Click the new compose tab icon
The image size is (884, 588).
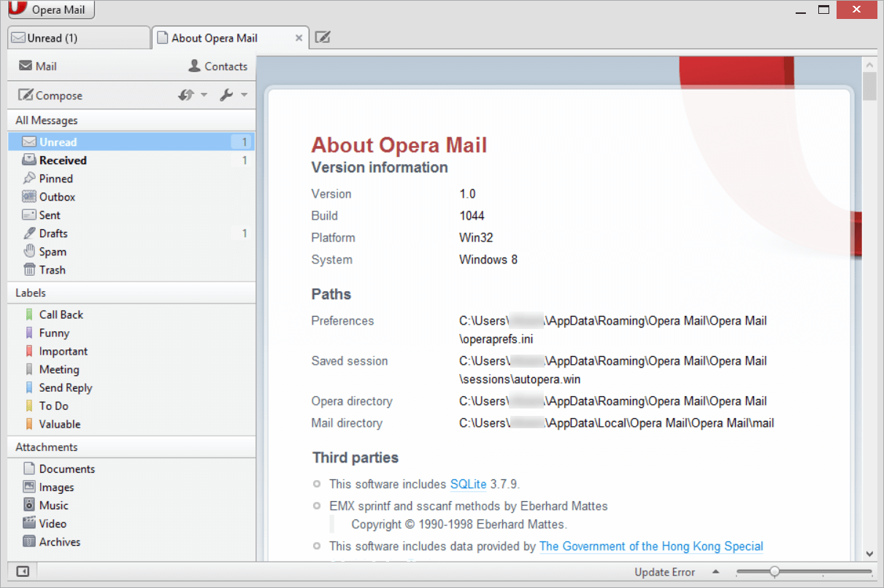[x=322, y=37]
